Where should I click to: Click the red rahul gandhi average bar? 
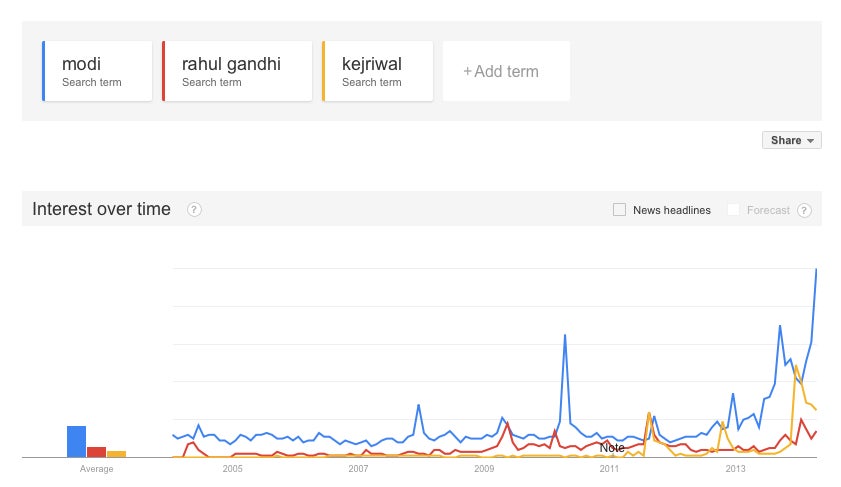click(97, 452)
